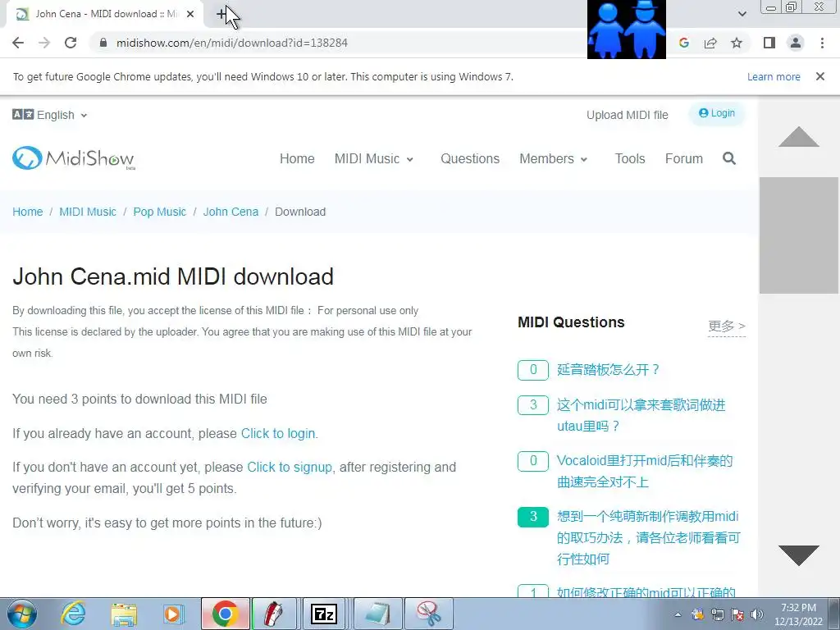Click the address bar URL
This screenshot has width=840, height=630.
click(232, 43)
